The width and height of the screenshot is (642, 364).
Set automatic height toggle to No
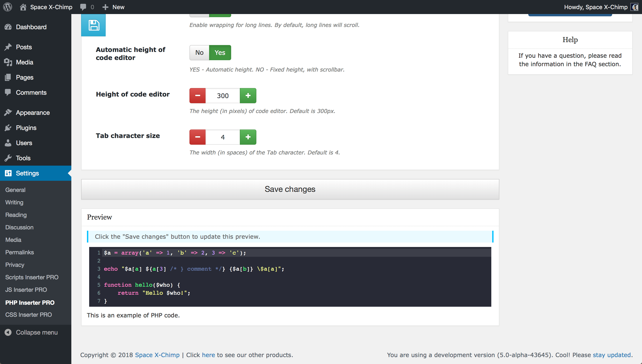[199, 53]
